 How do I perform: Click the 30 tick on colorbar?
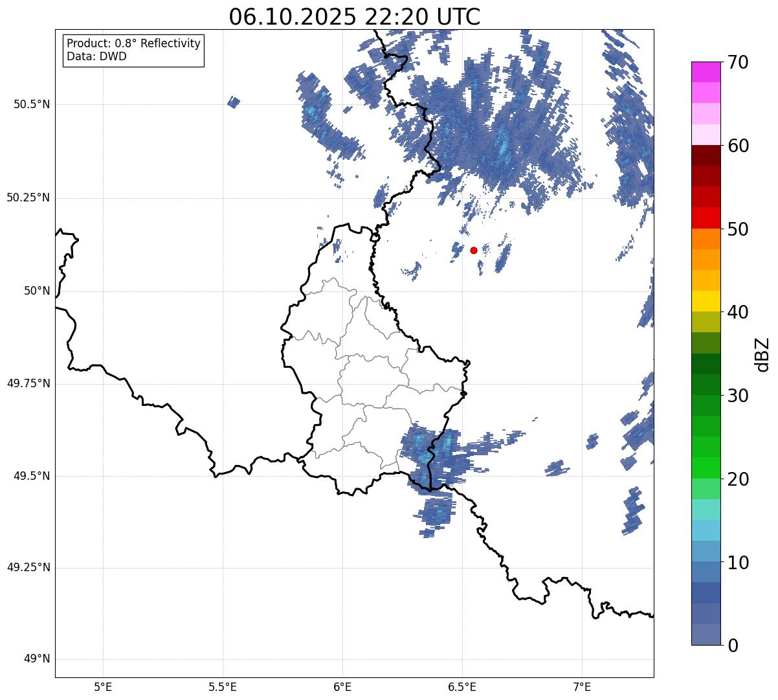(x=738, y=396)
